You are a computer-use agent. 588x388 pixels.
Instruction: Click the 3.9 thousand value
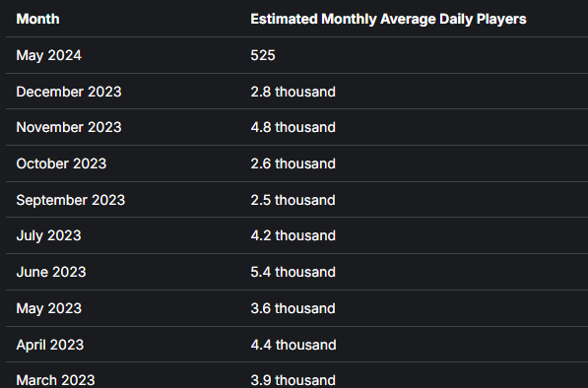coord(293,380)
